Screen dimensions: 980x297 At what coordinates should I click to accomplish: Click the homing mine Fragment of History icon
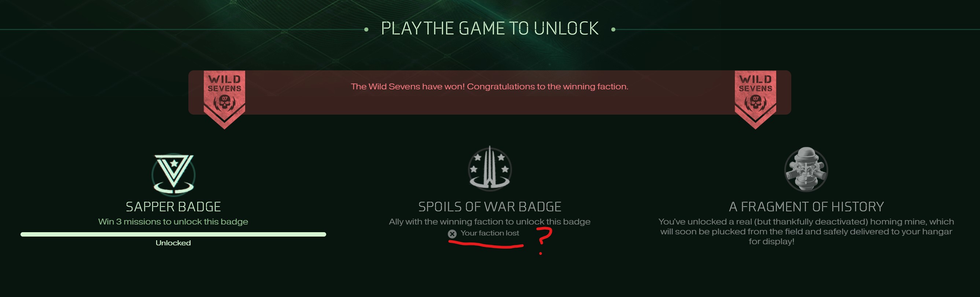[806, 169]
